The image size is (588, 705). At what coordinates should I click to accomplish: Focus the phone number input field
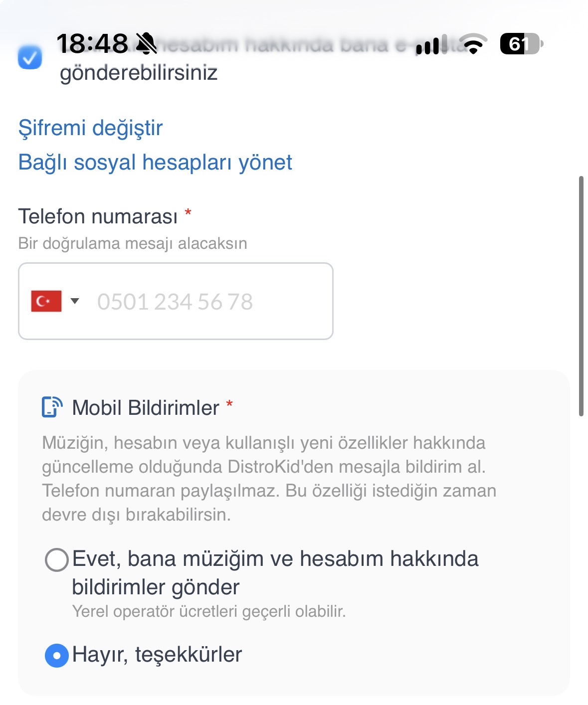pos(176,301)
